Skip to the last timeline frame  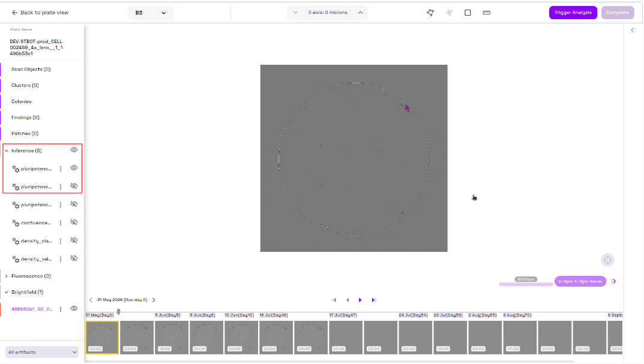pyautogui.click(x=373, y=300)
